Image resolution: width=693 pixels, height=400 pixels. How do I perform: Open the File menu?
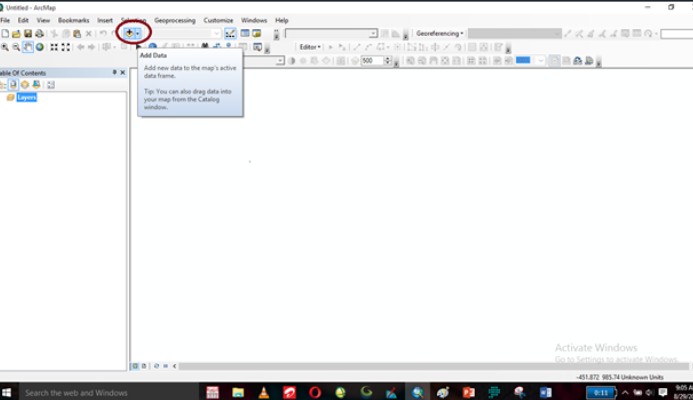(5, 20)
